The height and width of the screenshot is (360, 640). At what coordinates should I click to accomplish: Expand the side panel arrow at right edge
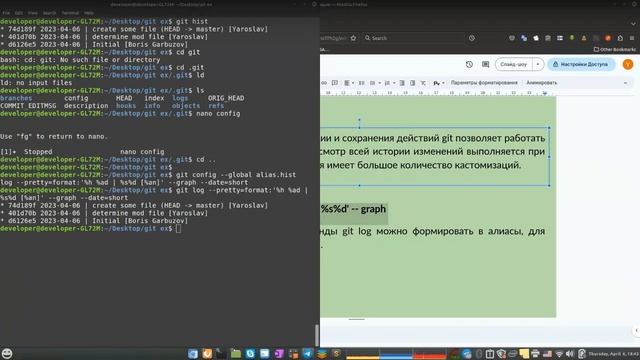coord(636,330)
